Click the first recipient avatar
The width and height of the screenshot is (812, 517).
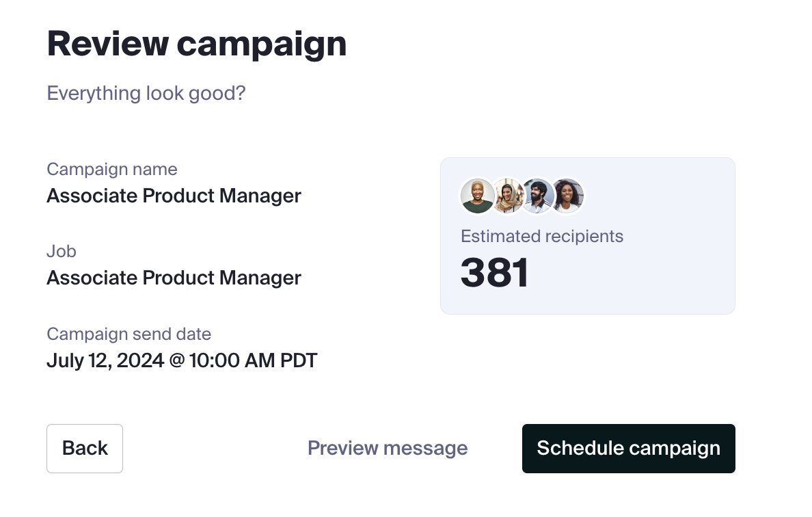[477, 196]
